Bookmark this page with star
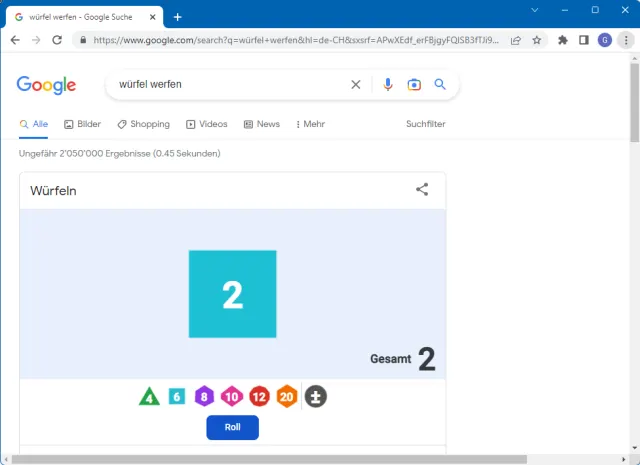640x465 pixels. point(537,40)
